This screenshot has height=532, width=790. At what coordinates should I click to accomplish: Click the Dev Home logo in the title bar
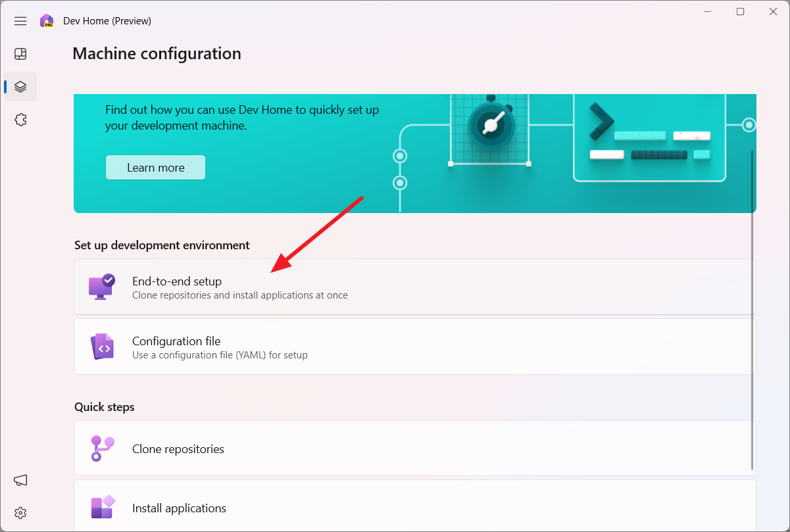tap(47, 20)
